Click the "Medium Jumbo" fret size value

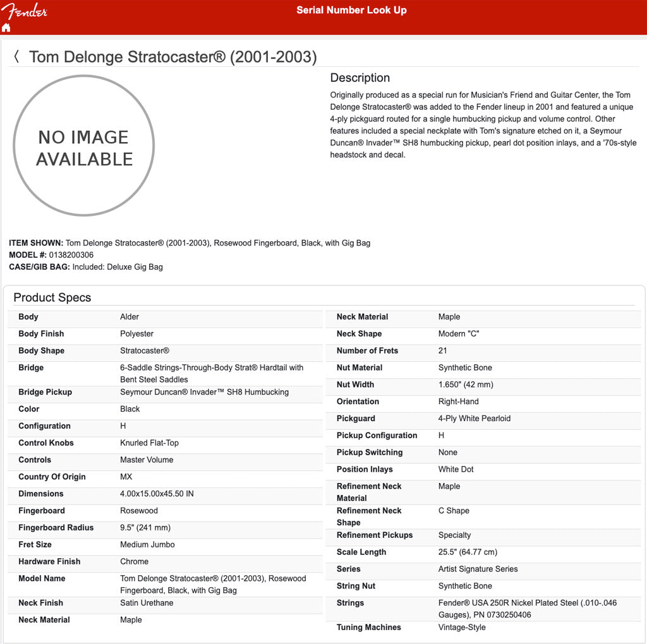pos(147,544)
